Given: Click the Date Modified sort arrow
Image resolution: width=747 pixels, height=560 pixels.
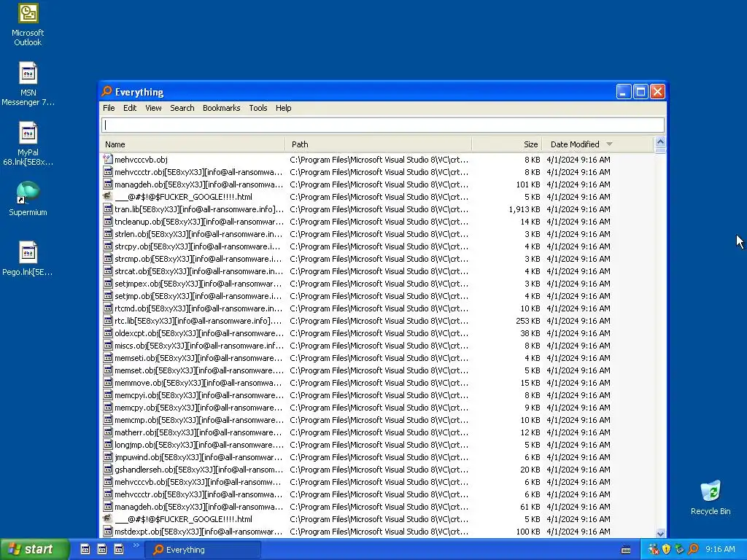Looking at the screenshot, I should [x=609, y=144].
